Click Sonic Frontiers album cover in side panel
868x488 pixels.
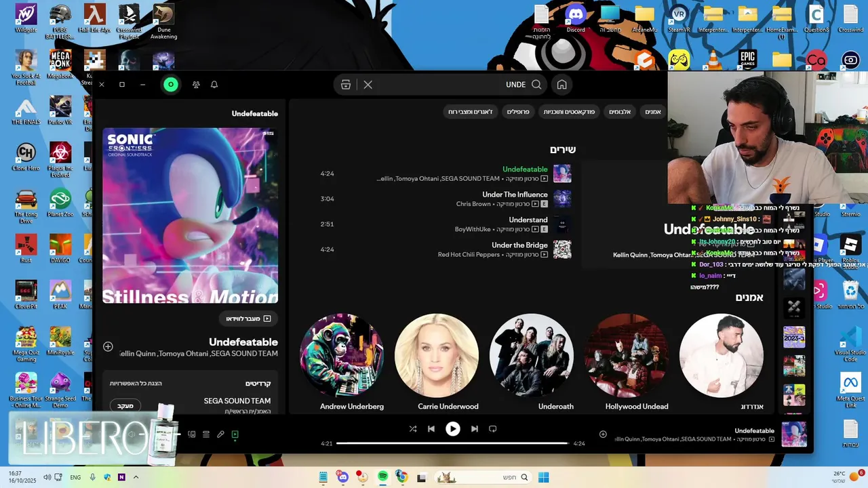[190, 216]
